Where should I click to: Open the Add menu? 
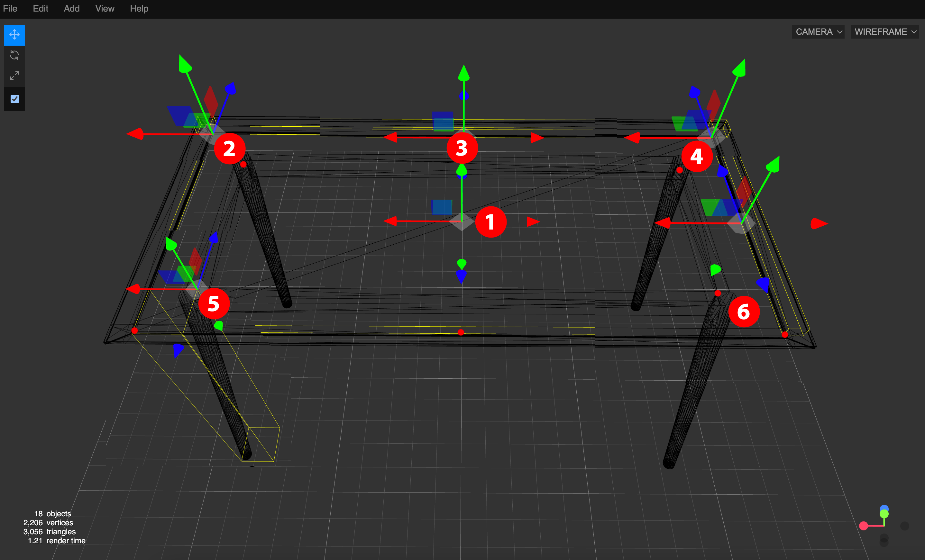[x=71, y=8]
